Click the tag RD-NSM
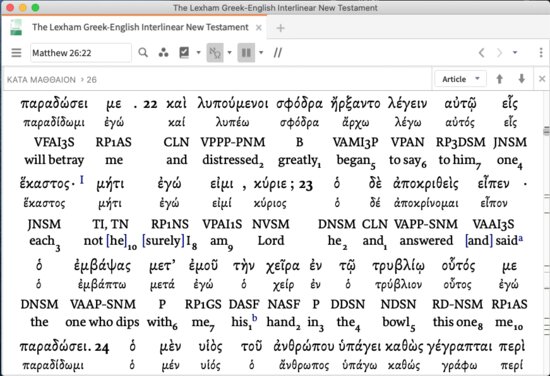550x376 pixels. tap(457, 304)
